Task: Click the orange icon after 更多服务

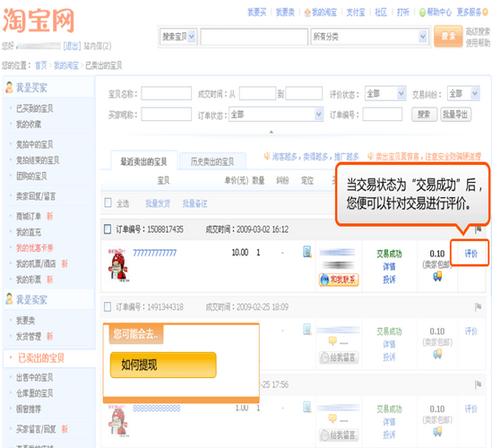Action: coord(485,12)
